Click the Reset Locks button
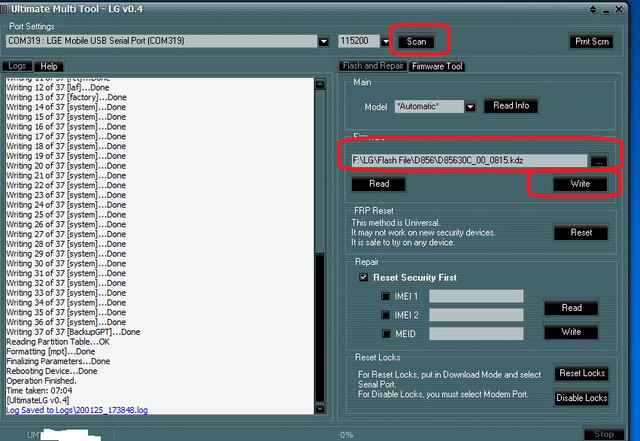Screen dimensions: 640x441 click(x=582, y=373)
